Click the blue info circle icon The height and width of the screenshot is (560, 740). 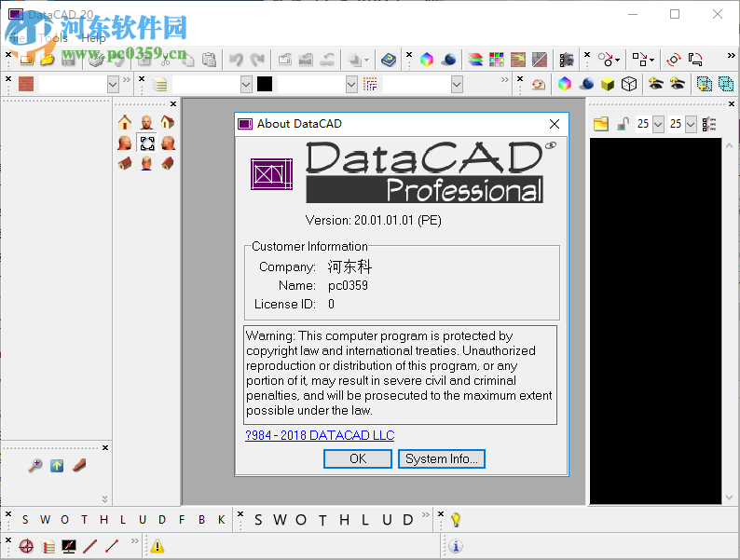(x=456, y=546)
